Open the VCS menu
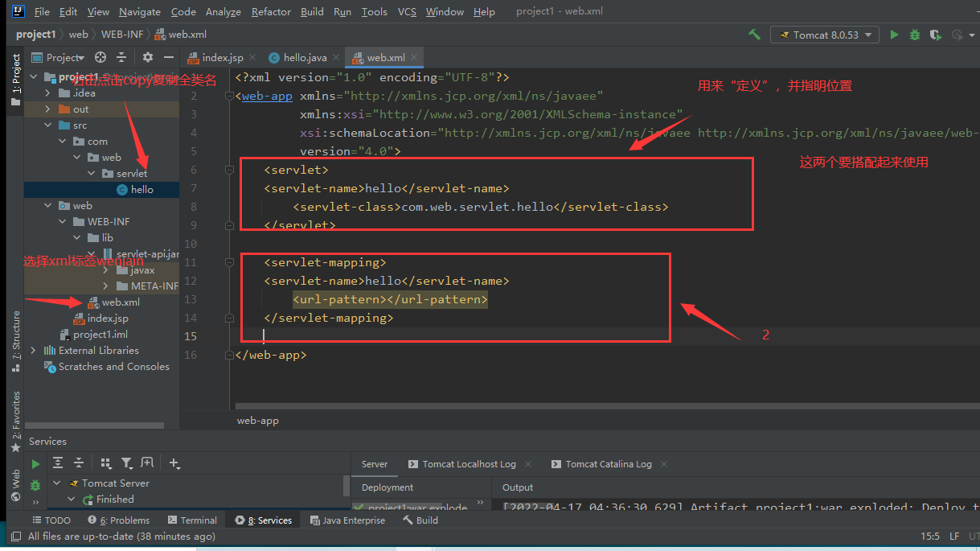This screenshot has height=551, width=980. (x=407, y=11)
